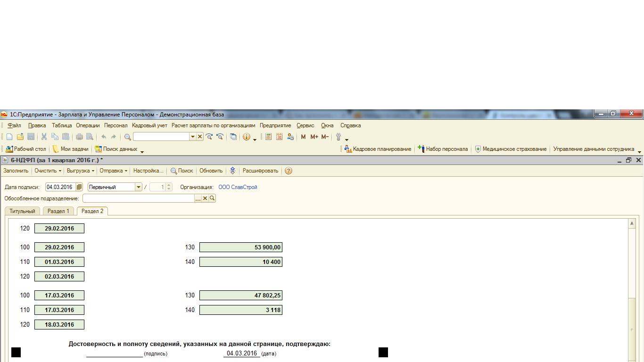Click the Help information icon

pos(247,137)
